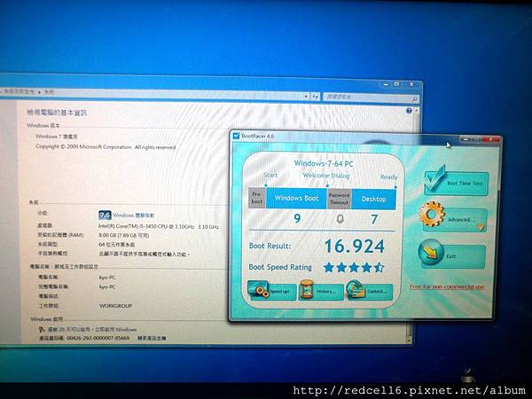
Task: Click the Windows Boot time value 9
Action: point(297,218)
